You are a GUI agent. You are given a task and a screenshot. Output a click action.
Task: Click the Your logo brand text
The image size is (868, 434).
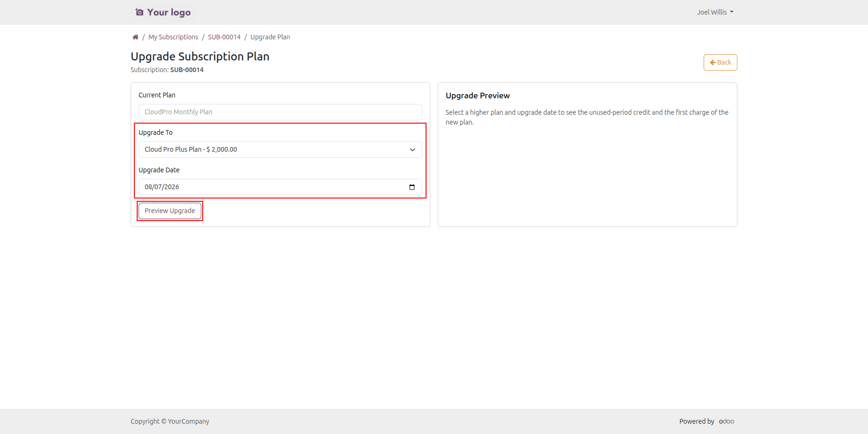point(169,12)
